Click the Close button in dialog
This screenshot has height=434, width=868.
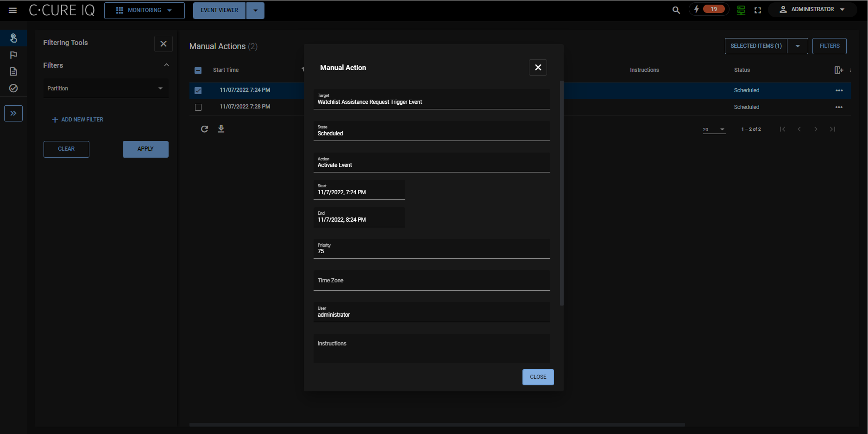[538, 377]
